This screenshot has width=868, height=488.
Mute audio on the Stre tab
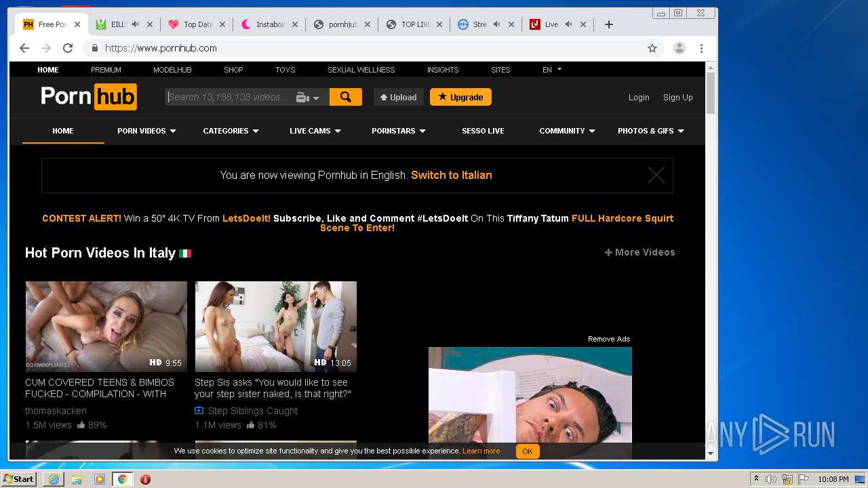coord(497,24)
